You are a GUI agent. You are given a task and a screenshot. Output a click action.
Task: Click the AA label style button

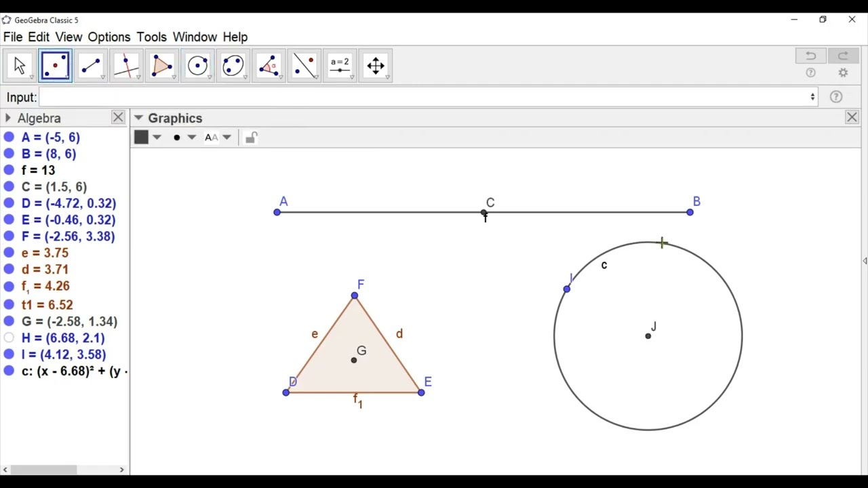[212, 138]
